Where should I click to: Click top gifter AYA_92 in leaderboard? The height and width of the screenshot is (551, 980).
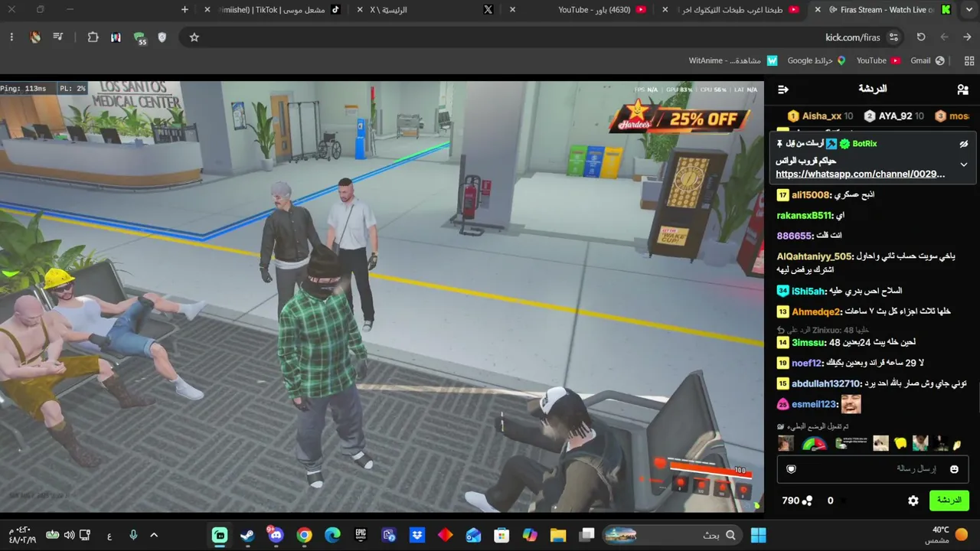[x=893, y=116]
